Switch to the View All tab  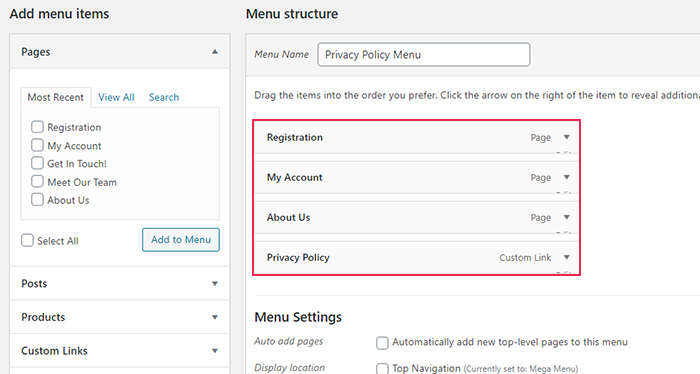(x=116, y=97)
